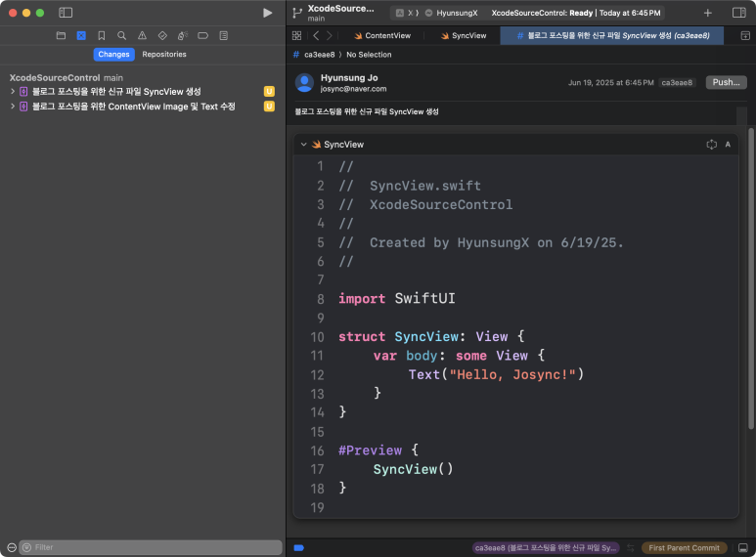Run the project with the play button
Viewport: 756px width, 557px height.
click(x=268, y=13)
